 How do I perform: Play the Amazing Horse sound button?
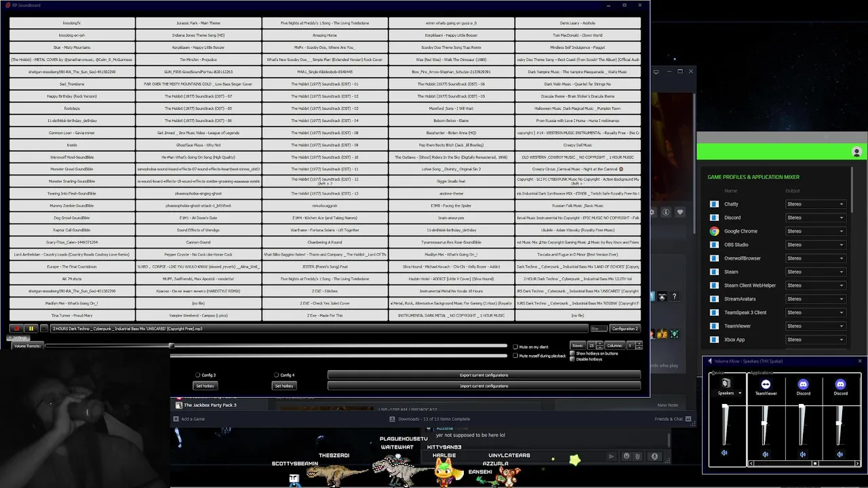324,35
